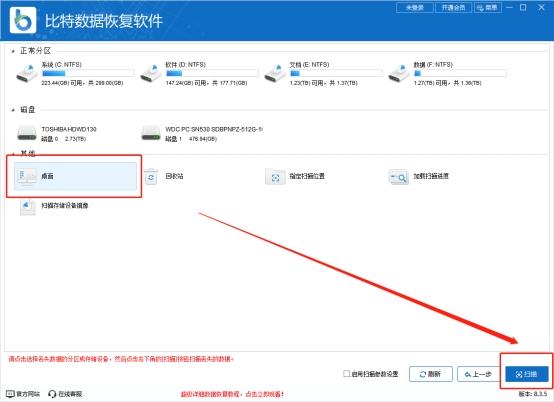
Task: Enable the 启用扫描参数设置 checkbox
Action: click(x=347, y=373)
